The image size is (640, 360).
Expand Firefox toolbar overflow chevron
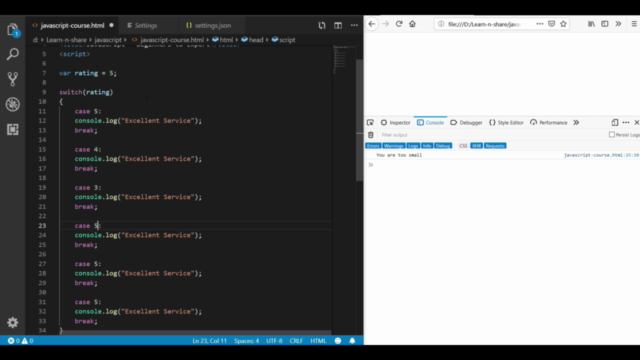pos(618,24)
